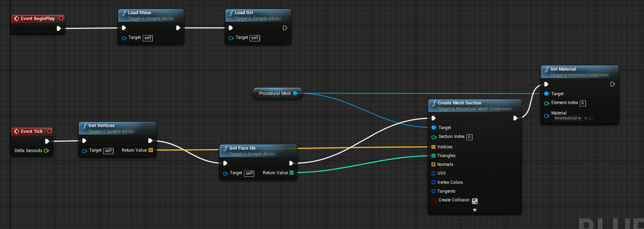This screenshot has width=644, height=229.
Task: Click the self field on Get Vertices
Action: [x=109, y=151]
